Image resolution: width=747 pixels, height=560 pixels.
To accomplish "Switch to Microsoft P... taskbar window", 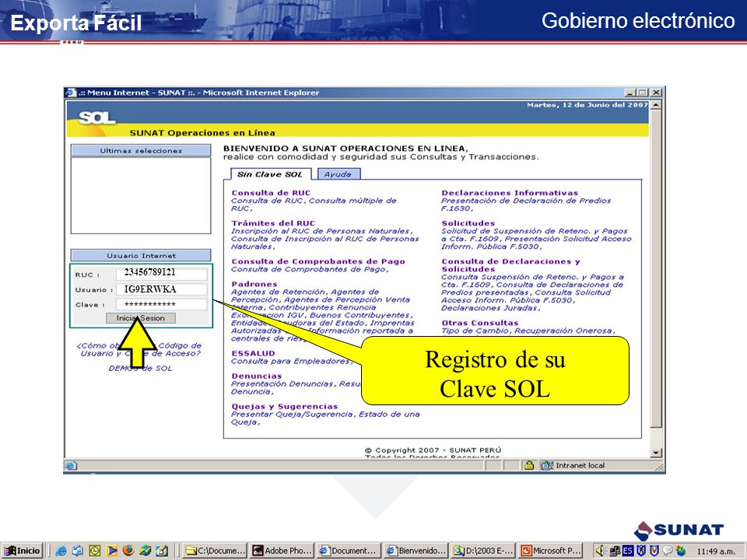I will [x=551, y=551].
